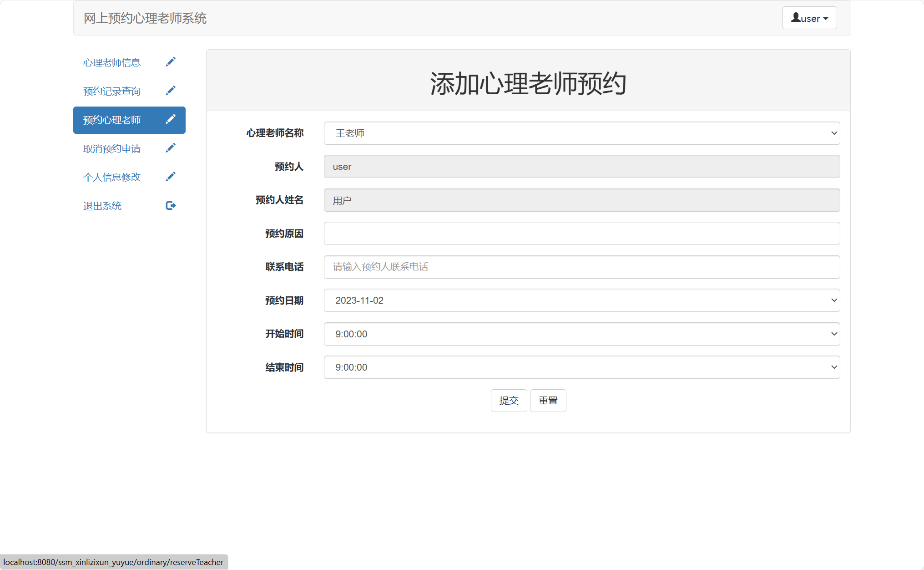Click the pencil icon next to 预约记录查询
This screenshot has height=570, width=924.
tap(171, 90)
